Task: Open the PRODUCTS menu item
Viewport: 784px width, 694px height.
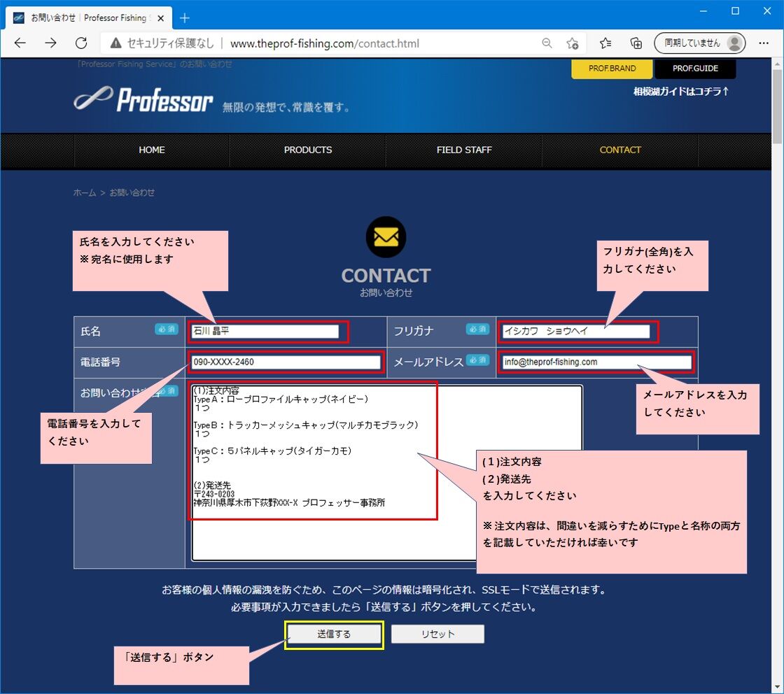Action: [x=308, y=150]
